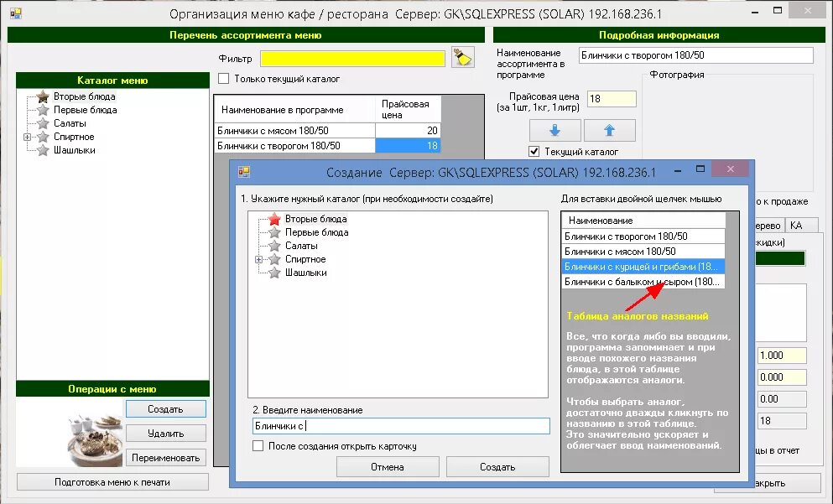Select Вторые блюда in dialog catalog tree
Screen dimensions: 833x504
pyautogui.click(x=316, y=219)
